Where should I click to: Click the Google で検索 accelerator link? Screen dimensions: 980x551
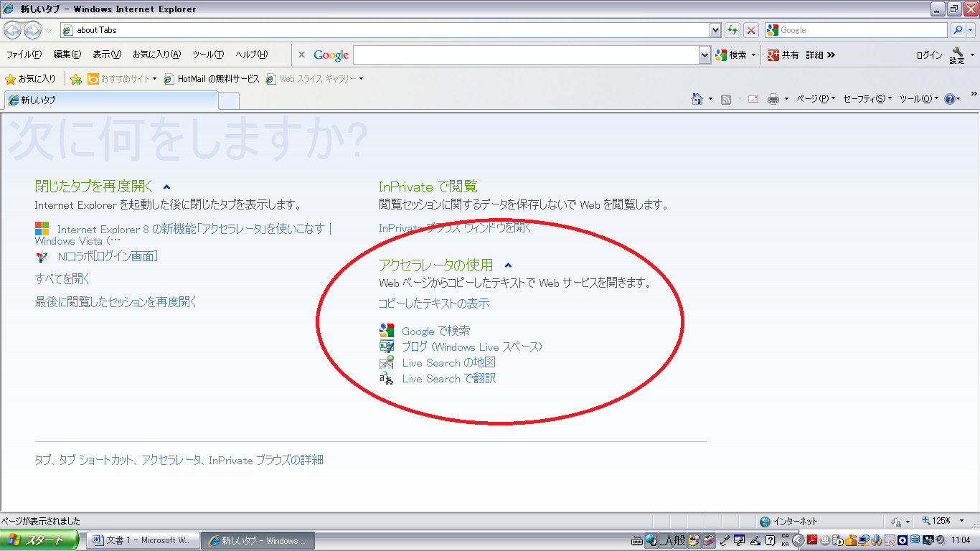click(436, 331)
